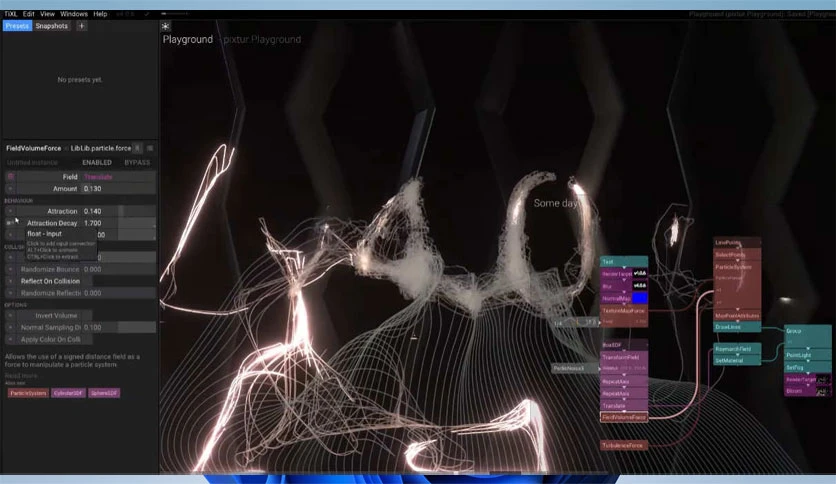Click the plus button next to Snapshots
Screen dimensions: 836x484
82,26
